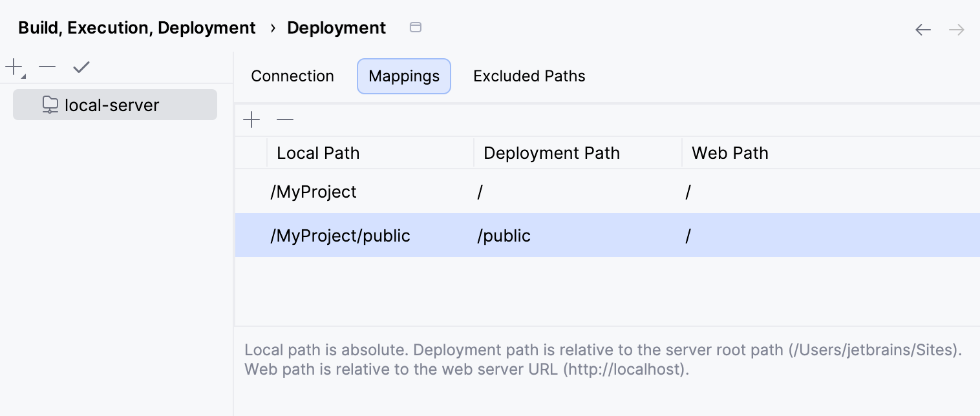Navigate forward using the right arrow
Screen dimensions: 980x416
tap(956, 29)
